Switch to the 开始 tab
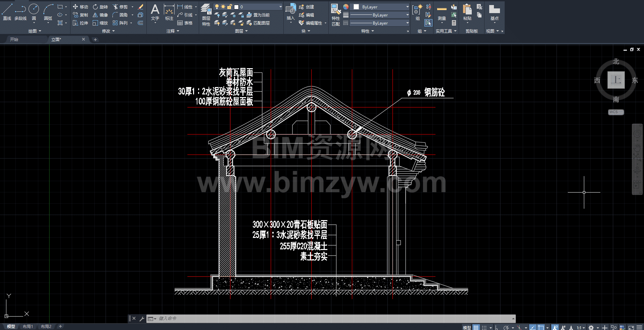This screenshot has height=330, width=644. click(14, 39)
